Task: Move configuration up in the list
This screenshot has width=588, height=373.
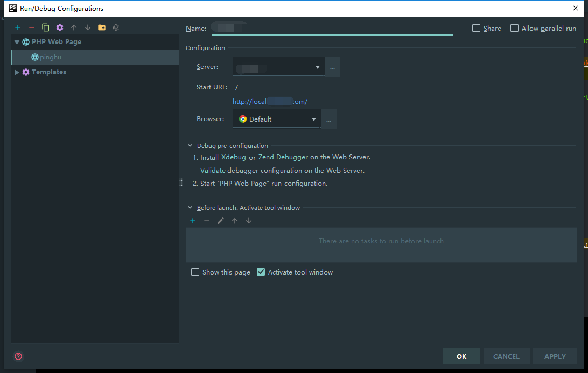Action: click(x=73, y=27)
